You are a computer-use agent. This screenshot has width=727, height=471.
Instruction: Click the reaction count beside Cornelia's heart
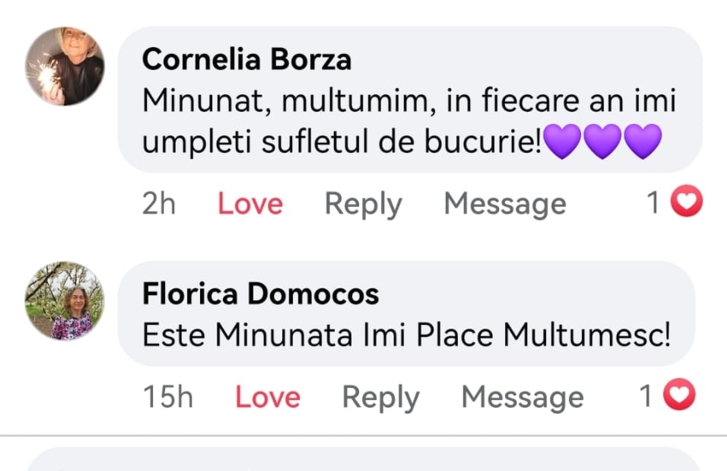coord(653,204)
